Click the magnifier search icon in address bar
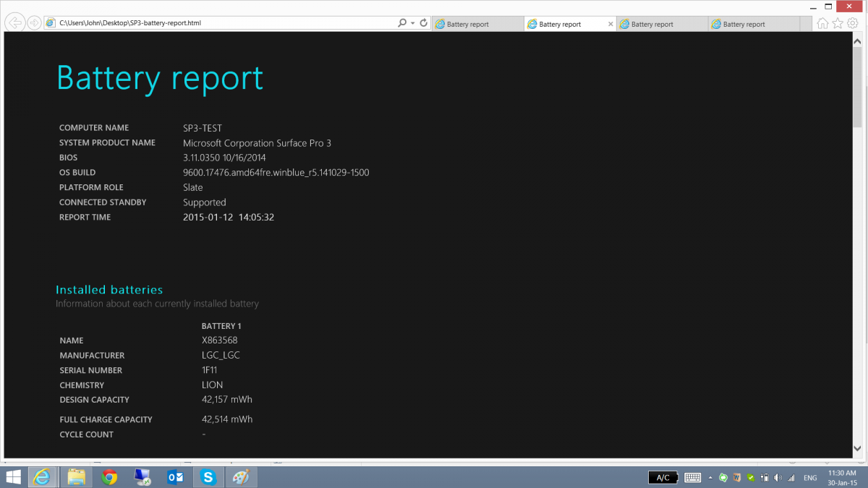Viewport: 868px width, 488px height. 402,23
